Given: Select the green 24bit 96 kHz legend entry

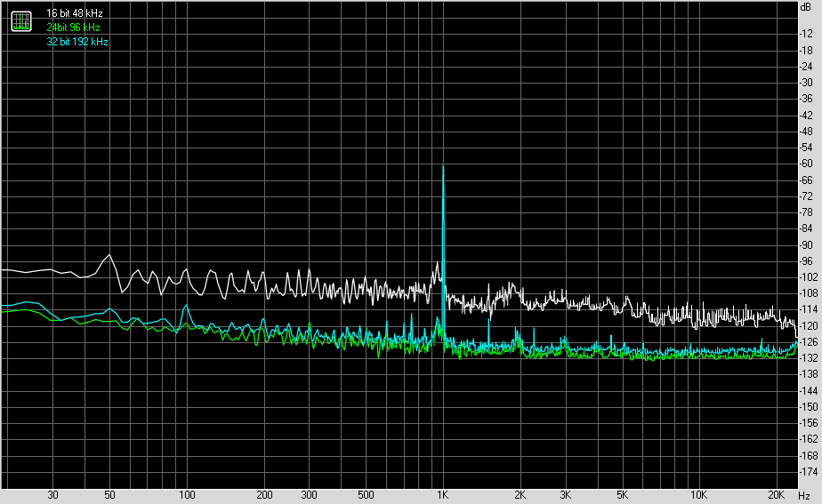Looking at the screenshot, I should click(76, 28).
